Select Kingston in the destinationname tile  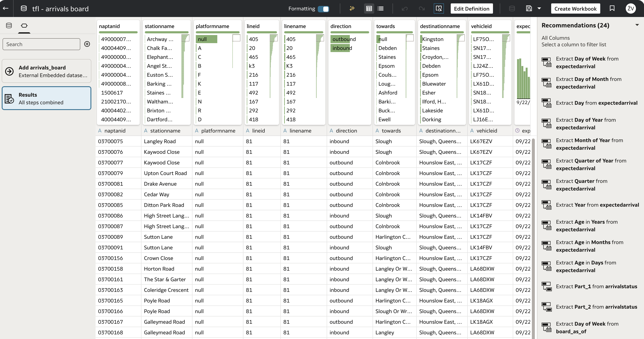432,39
